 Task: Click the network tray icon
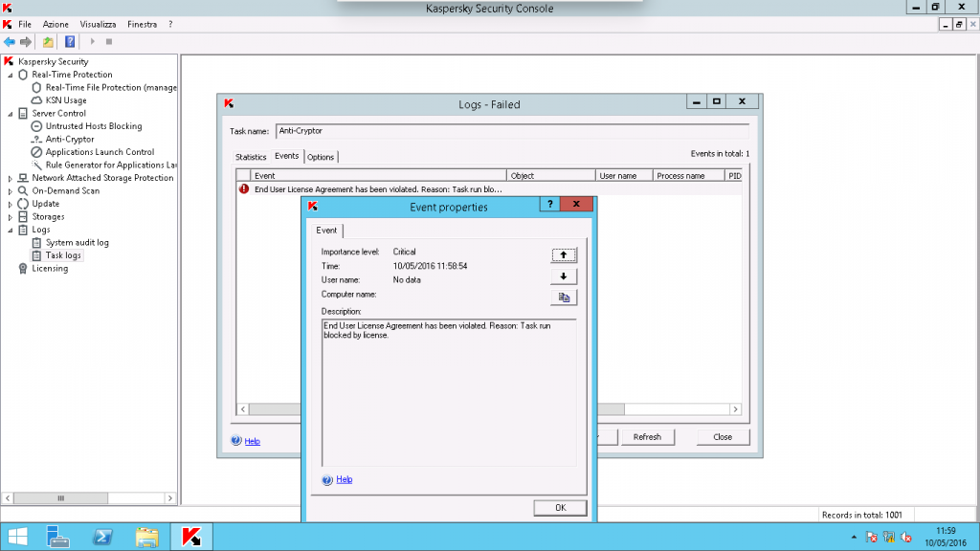(889, 538)
